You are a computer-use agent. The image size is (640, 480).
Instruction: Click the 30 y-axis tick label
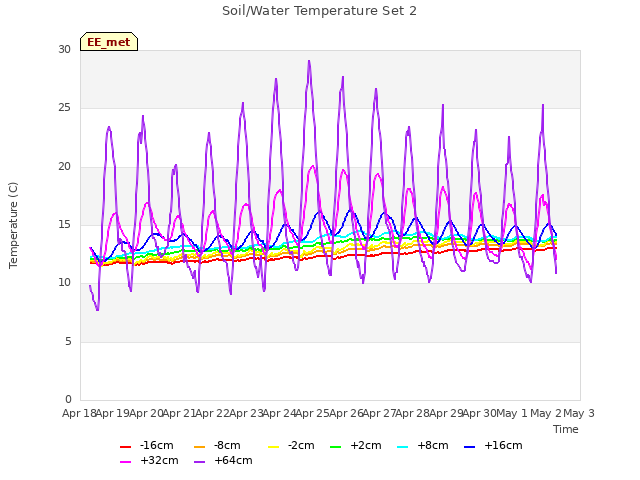(64, 49)
